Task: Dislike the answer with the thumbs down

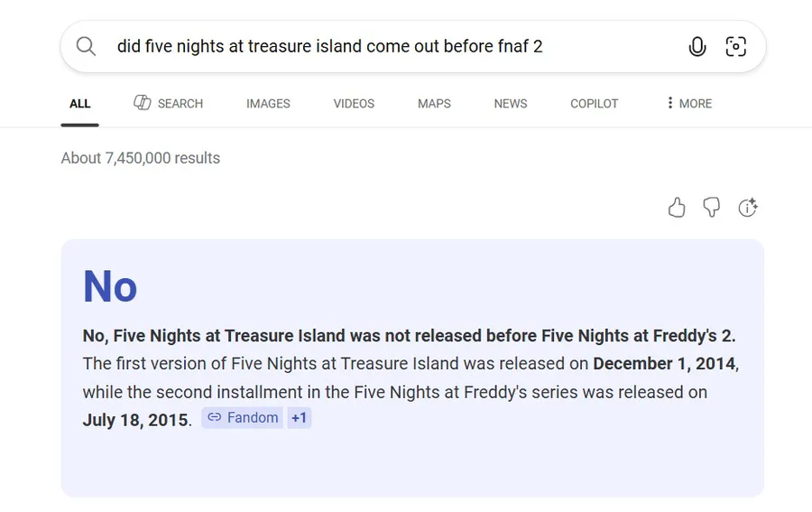Action: click(712, 209)
